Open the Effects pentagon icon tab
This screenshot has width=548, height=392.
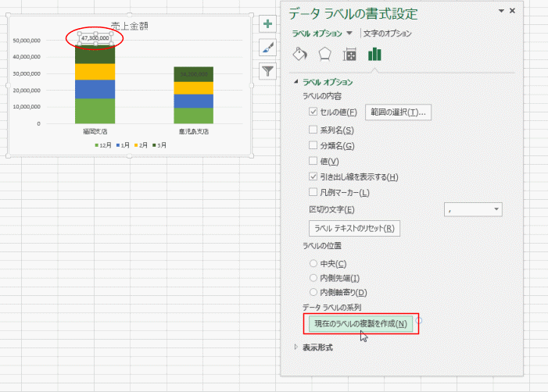tap(324, 54)
